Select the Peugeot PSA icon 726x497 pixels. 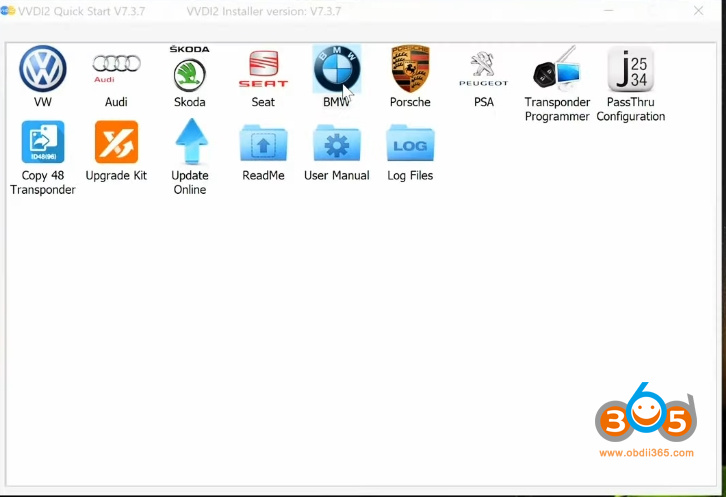pos(484,70)
